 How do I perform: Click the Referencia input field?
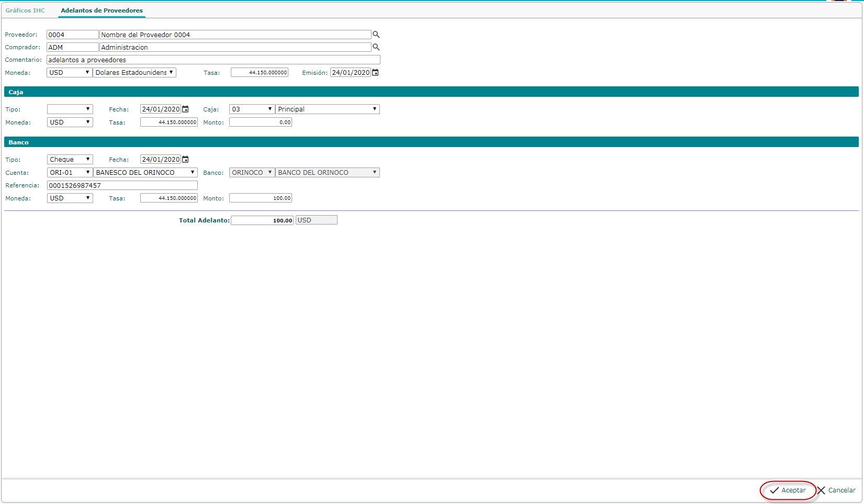pos(122,185)
